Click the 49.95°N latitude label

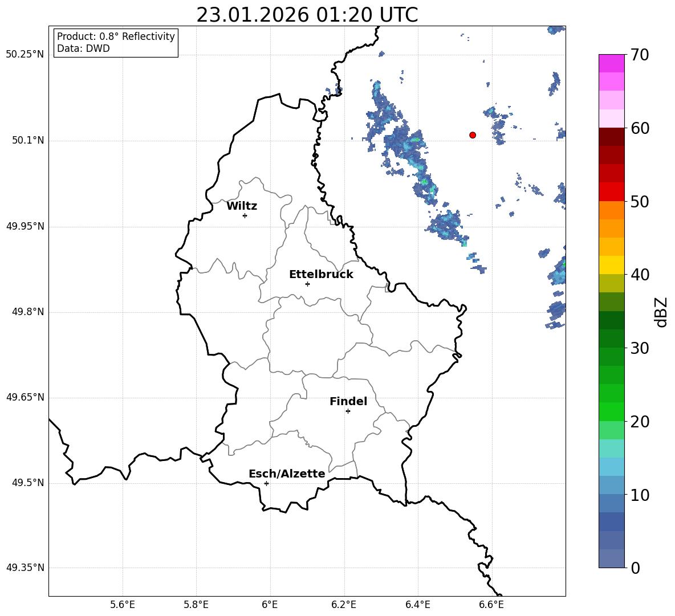[25, 226]
